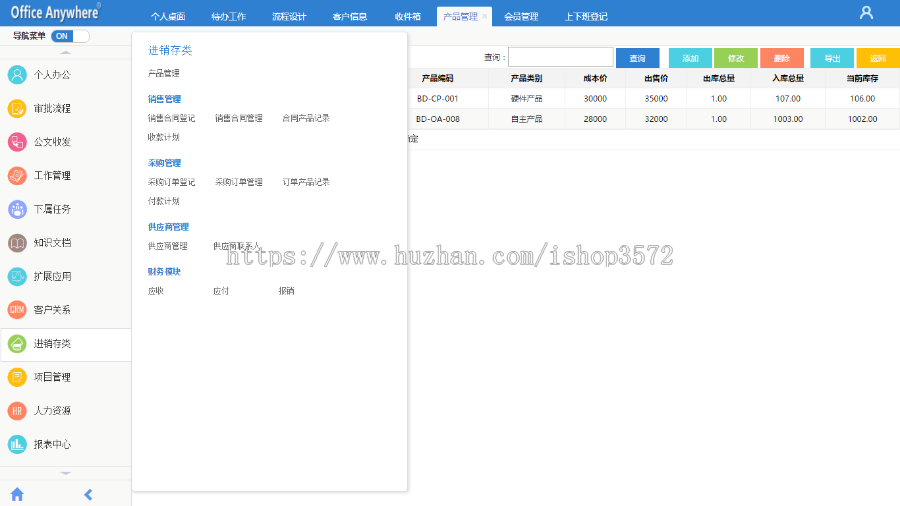This screenshot has width=900, height=506.
Task: Open 审批流程 sidebar icon
Action: pyautogui.click(x=17, y=108)
